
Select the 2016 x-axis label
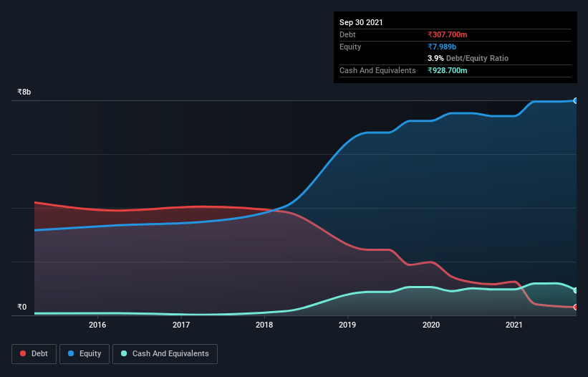coord(97,325)
